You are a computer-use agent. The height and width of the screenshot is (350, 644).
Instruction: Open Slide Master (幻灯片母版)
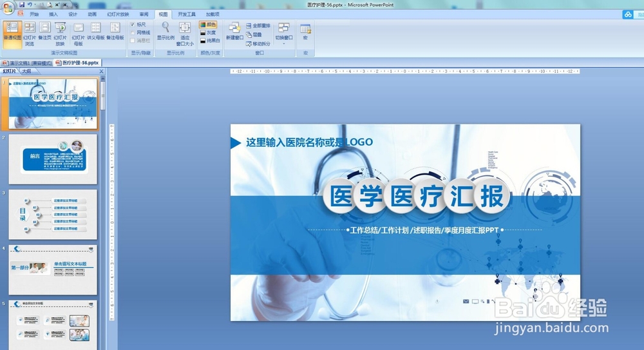click(x=79, y=34)
